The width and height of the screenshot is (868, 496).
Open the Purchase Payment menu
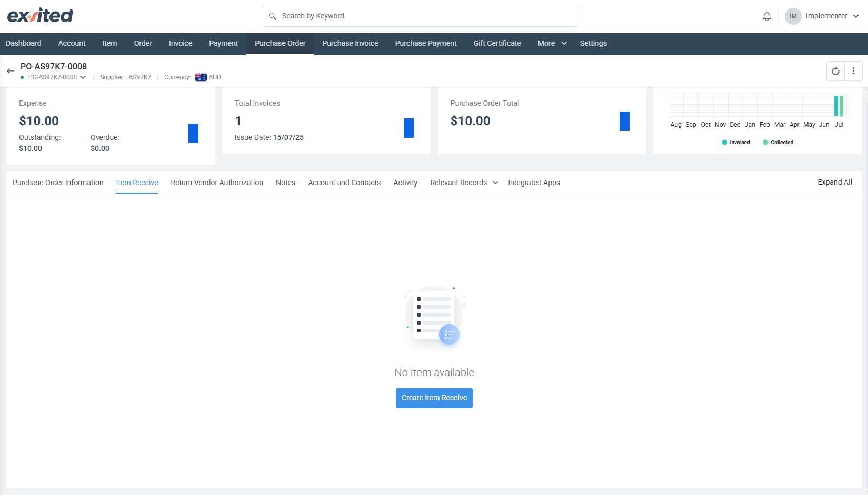point(426,44)
